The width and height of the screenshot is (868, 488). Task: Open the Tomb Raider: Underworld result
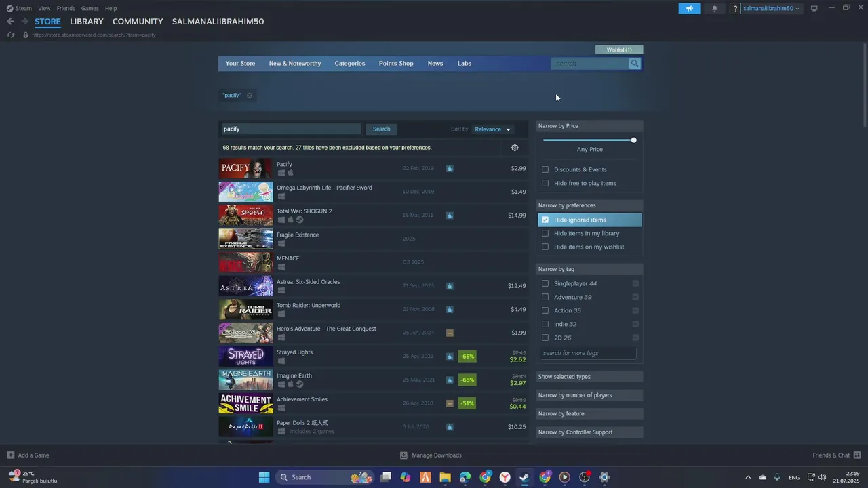point(373,309)
